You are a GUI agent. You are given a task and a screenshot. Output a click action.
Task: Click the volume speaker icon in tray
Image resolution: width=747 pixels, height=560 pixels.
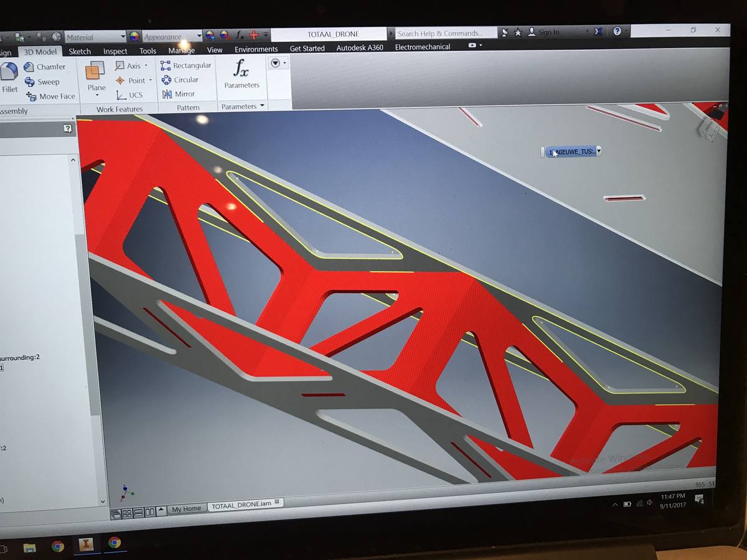(x=649, y=502)
